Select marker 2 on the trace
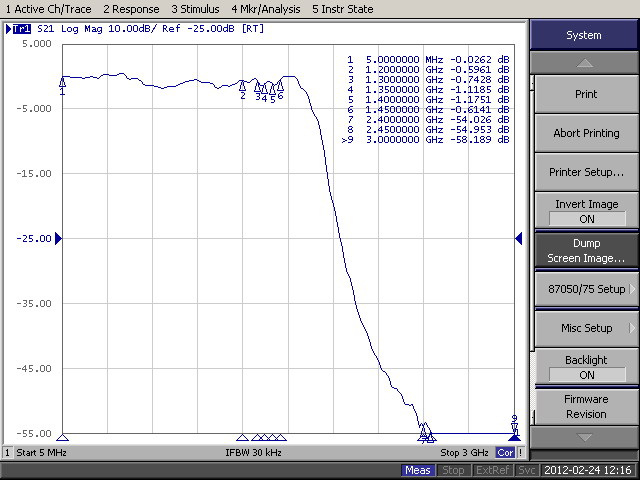Screen dimensions: 640x480 (243, 89)
